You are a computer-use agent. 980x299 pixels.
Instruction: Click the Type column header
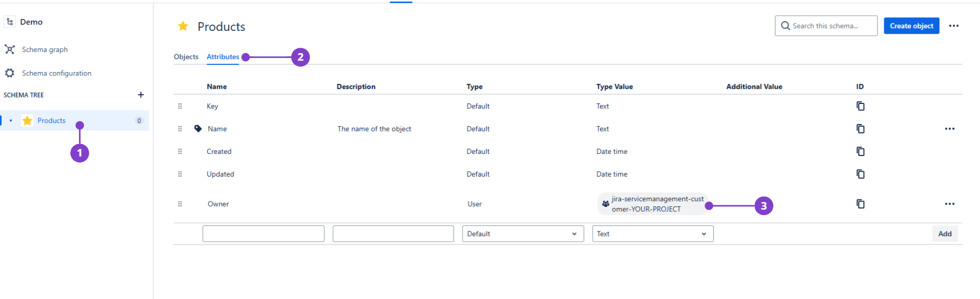click(475, 87)
